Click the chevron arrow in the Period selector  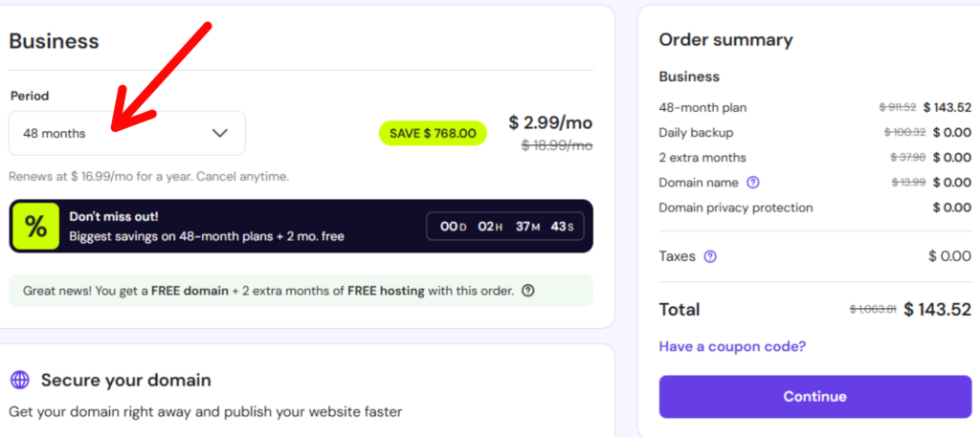[220, 133]
